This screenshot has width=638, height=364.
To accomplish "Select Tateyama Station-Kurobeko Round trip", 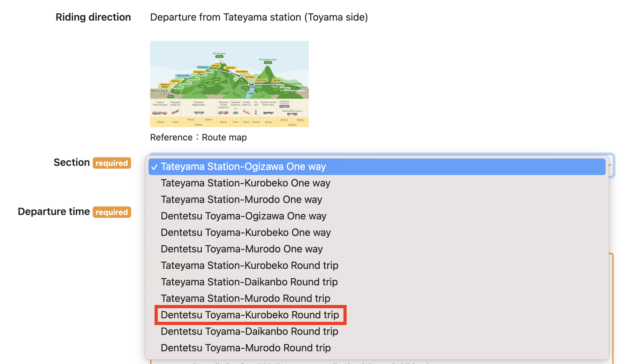I will [x=249, y=265].
